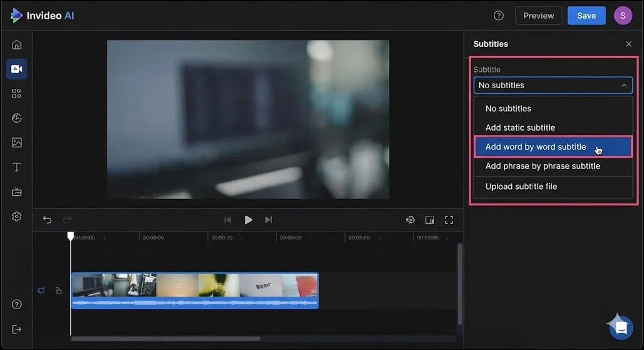Image resolution: width=644 pixels, height=350 pixels.
Task: Undo the last action
Action: point(47,219)
